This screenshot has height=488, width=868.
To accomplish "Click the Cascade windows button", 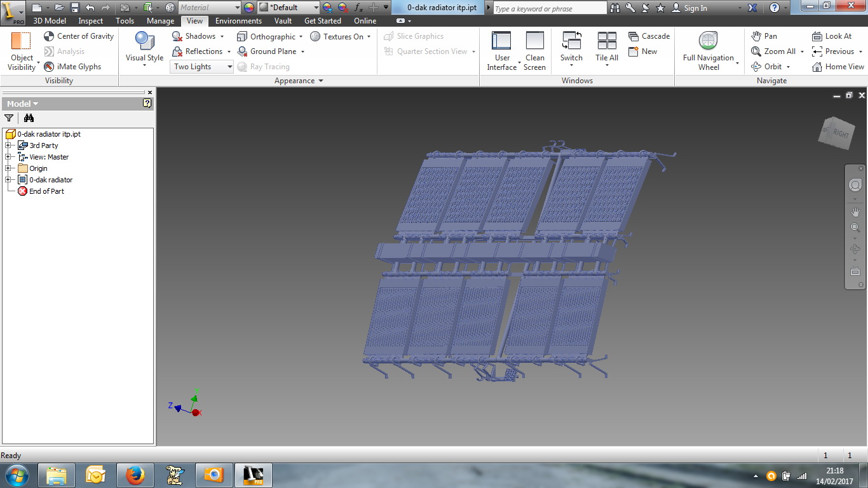I will click(x=649, y=36).
